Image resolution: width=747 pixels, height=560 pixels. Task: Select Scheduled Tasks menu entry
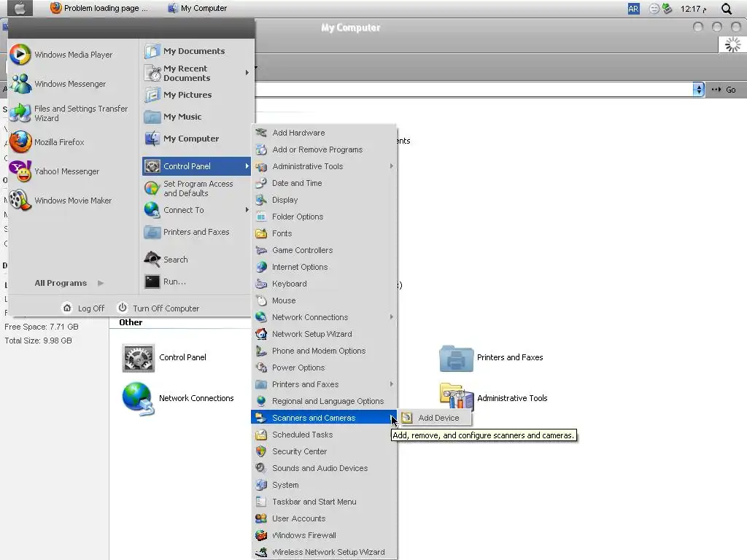[x=325, y=435]
